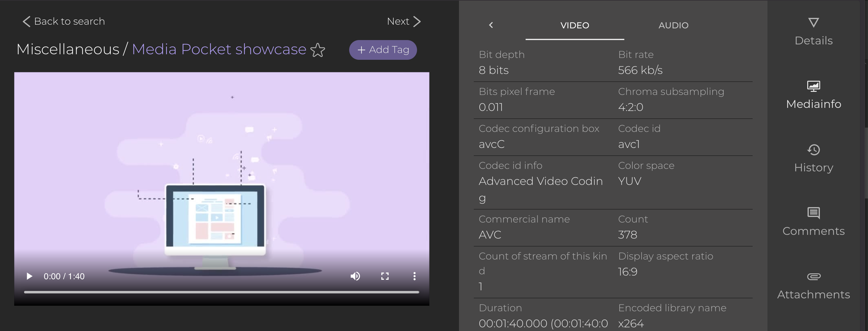The height and width of the screenshot is (331, 868).
Task: Click the left chevron beside the VIDEO tab
Action: tap(491, 25)
